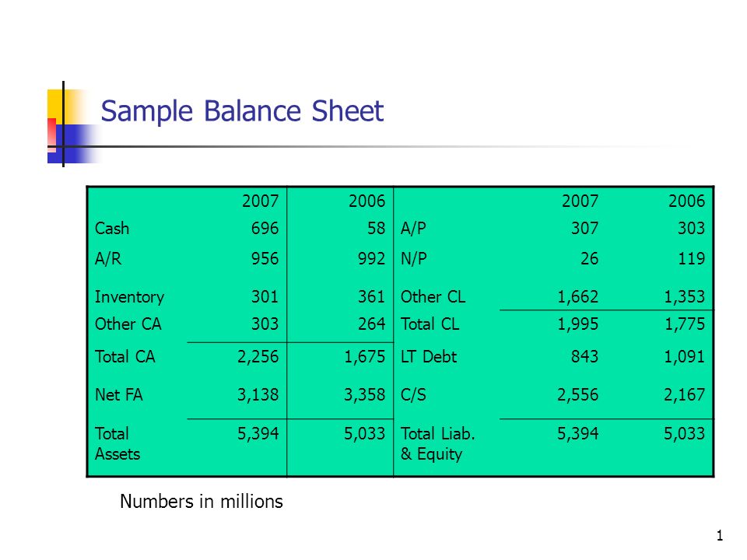Click the Other CA label
The height and width of the screenshot is (560, 747).
pos(128,324)
